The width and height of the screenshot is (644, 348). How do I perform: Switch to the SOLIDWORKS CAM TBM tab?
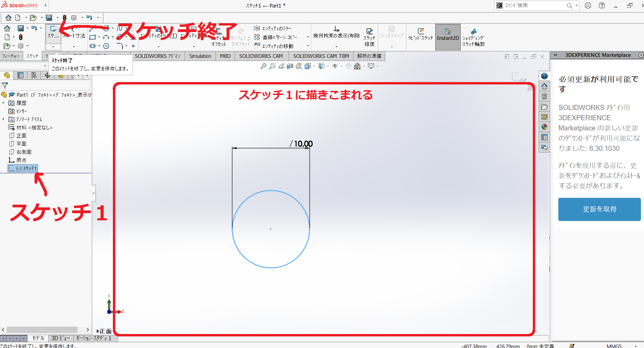(x=321, y=56)
